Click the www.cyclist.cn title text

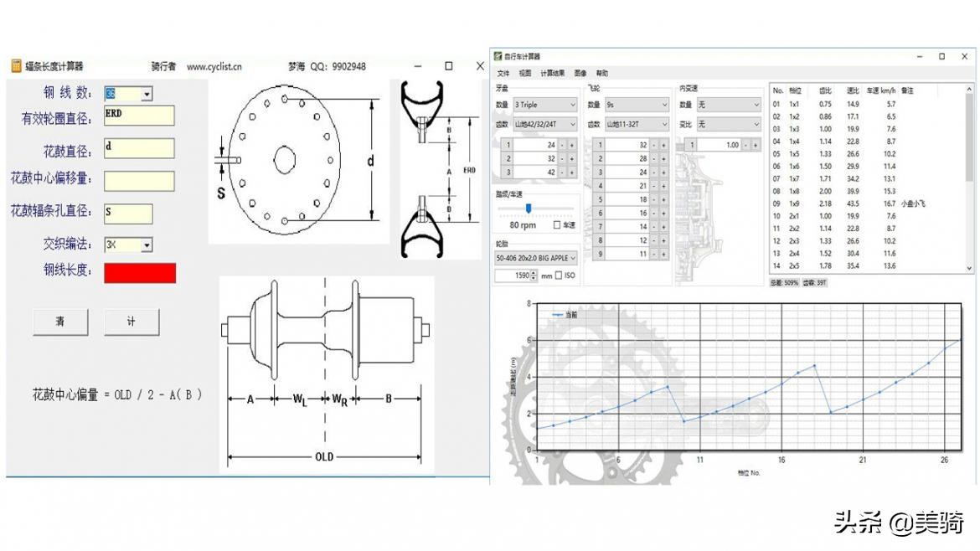coord(214,66)
